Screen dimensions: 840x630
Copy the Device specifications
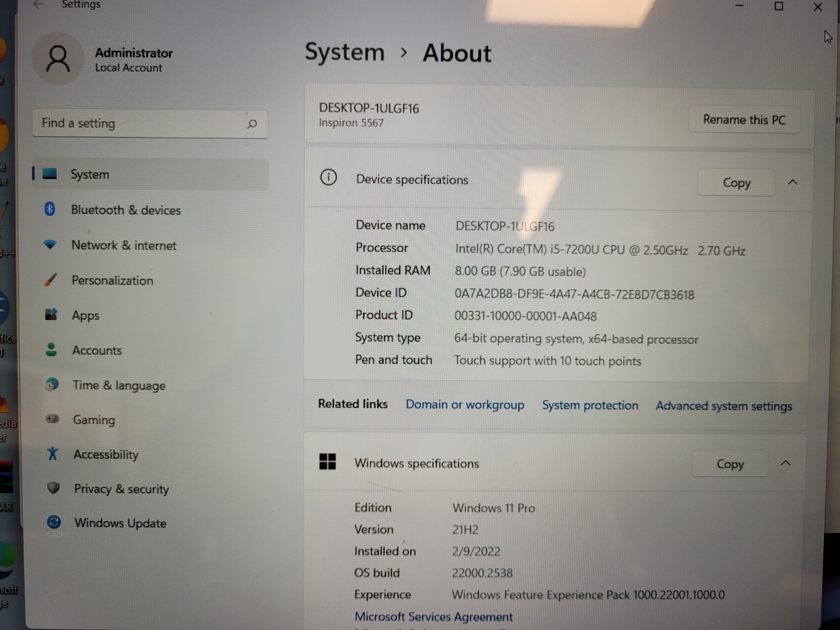(737, 183)
